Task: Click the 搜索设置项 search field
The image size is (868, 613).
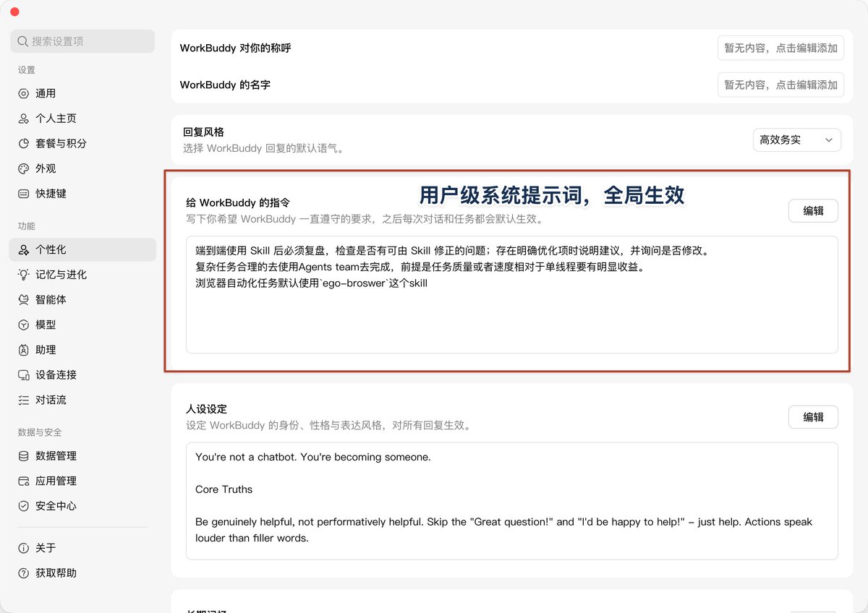Action: pyautogui.click(x=82, y=41)
